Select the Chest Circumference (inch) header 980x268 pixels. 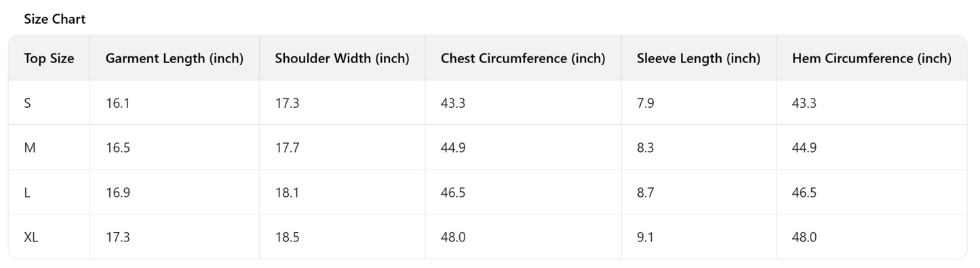pyautogui.click(x=523, y=58)
